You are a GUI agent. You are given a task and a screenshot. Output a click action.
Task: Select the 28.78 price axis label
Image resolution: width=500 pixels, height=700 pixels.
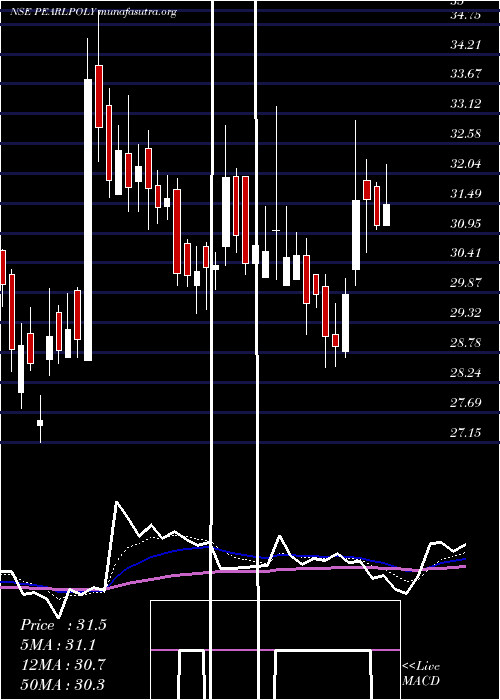tap(466, 343)
